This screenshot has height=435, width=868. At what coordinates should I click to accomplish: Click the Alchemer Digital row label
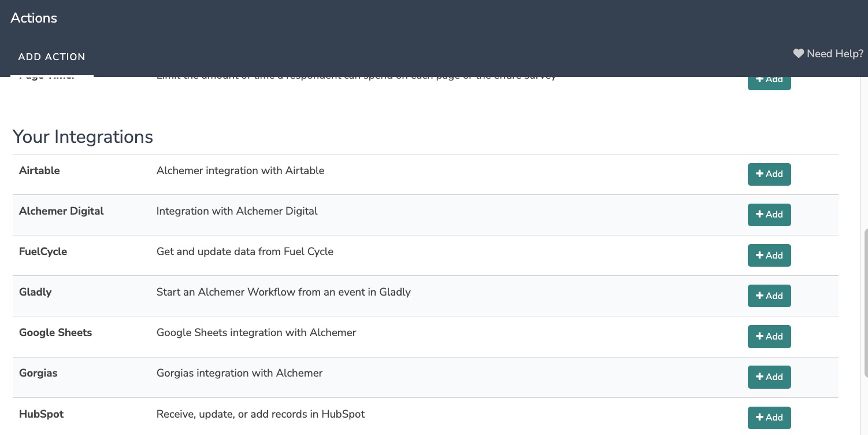click(x=61, y=211)
